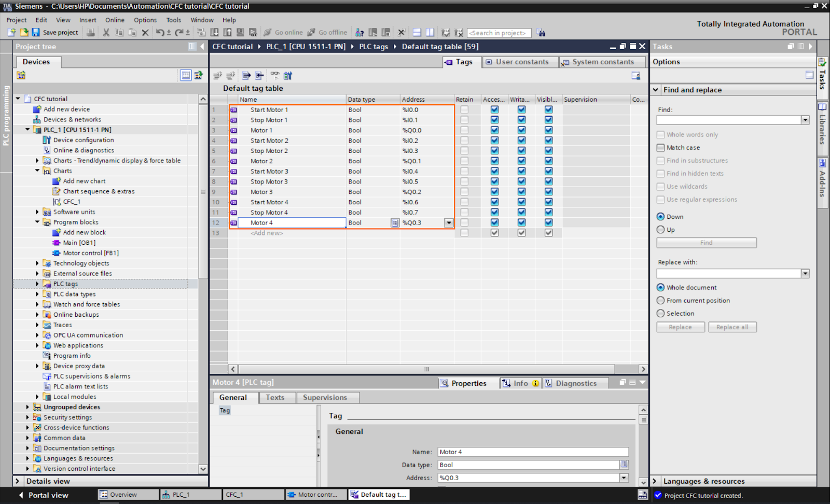The height and width of the screenshot is (504, 830).
Task: Uncheck Retain for Start Motor 1
Action: pyautogui.click(x=464, y=109)
